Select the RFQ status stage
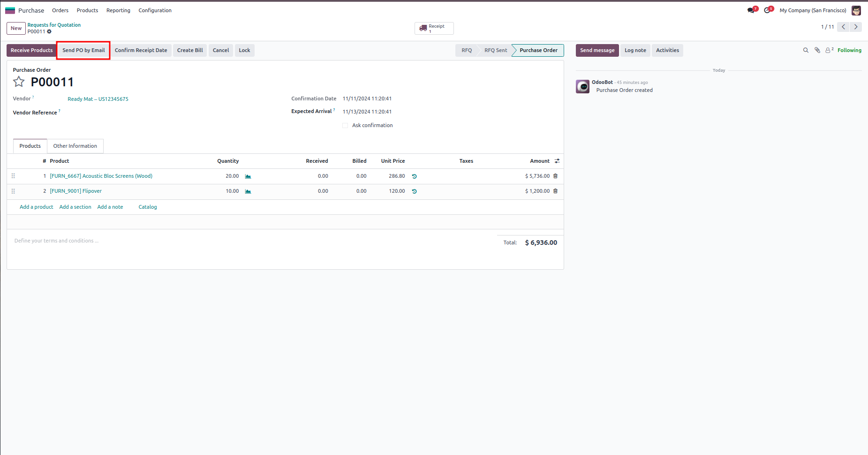Viewport: 868px width, 455px height. pos(467,50)
